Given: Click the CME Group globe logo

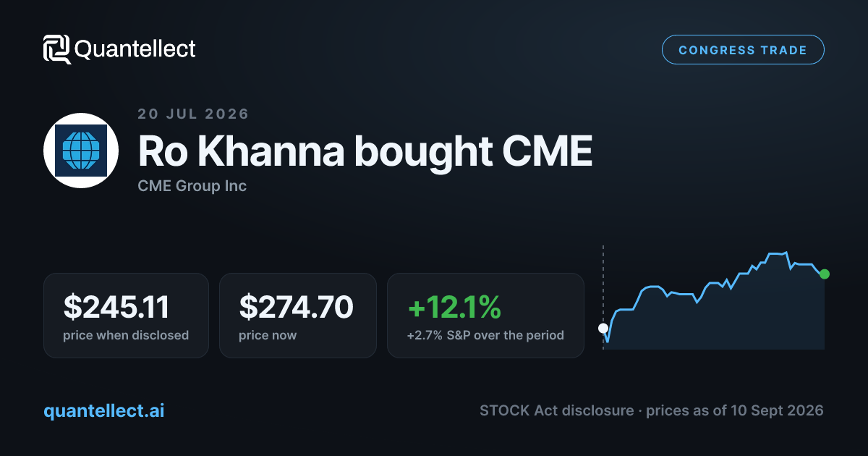Looking at the screenshot, I should (x=81, y=151).
